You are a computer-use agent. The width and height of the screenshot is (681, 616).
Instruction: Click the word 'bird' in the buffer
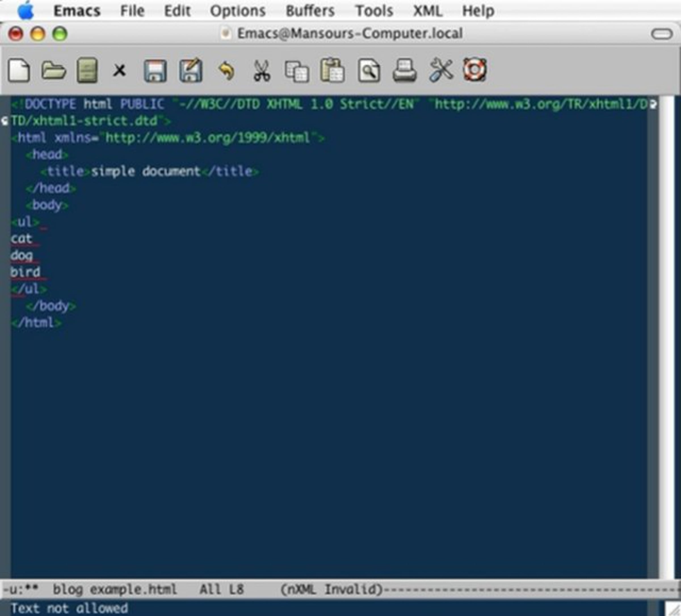(x=25, y=272)
